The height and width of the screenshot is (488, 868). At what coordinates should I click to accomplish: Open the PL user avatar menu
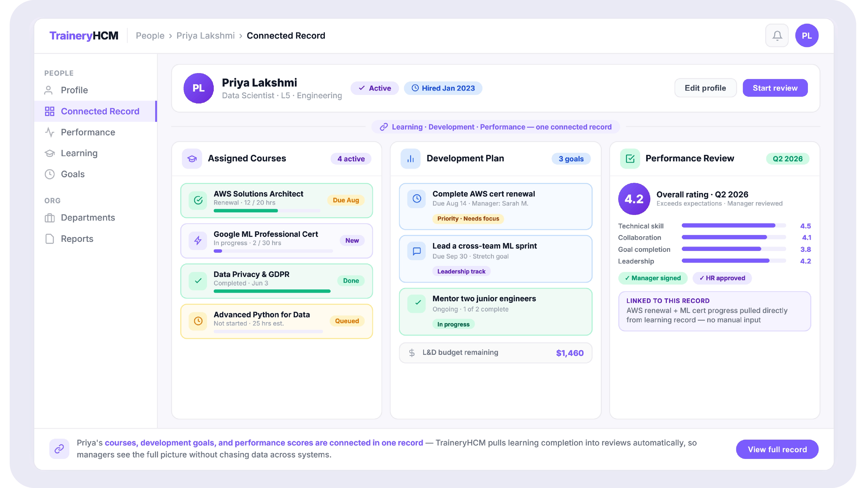807,35
